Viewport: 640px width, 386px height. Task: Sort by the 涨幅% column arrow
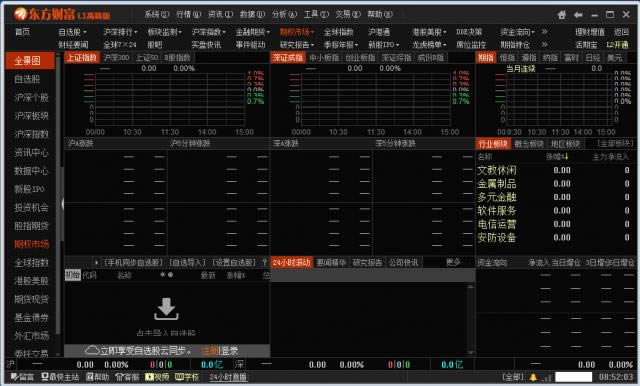click(x=566, y=157)
